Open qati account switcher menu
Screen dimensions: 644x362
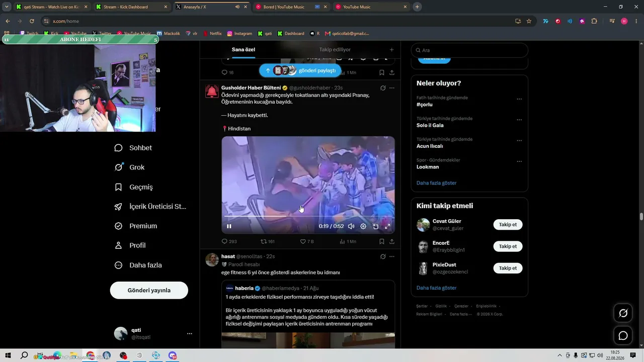pyautogui.click(x=153, y=333)
